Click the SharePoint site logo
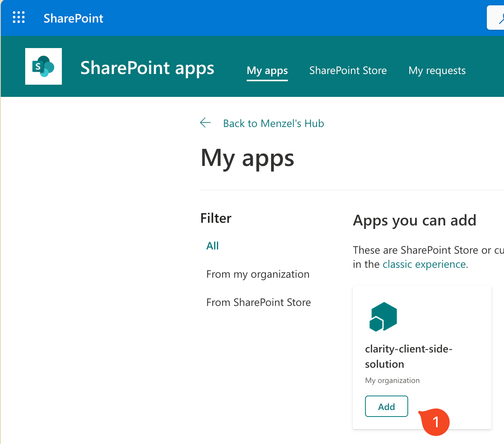 (44, 66)
